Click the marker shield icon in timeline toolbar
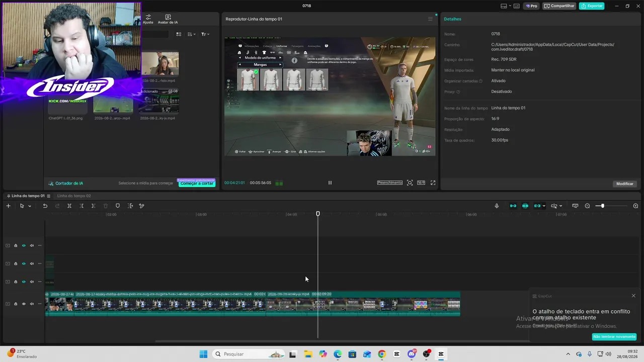644x362 pixels. point(118,206)
